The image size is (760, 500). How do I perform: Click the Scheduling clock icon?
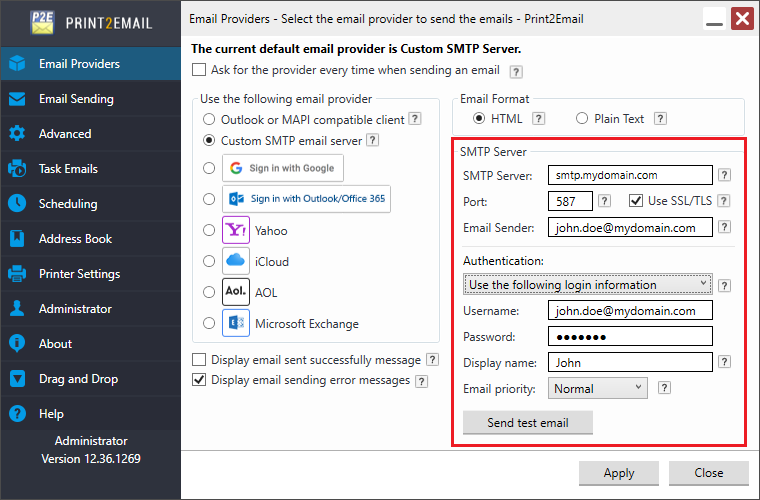pos(17,204)
